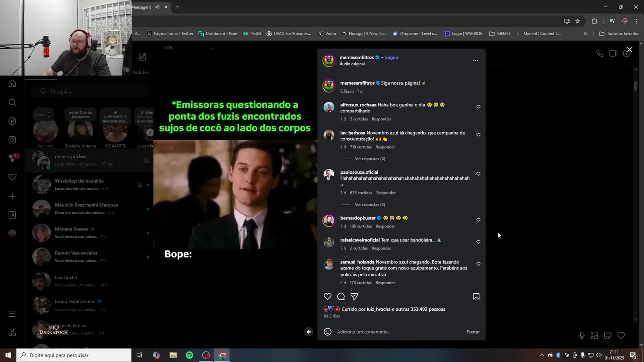This screenshot has height=362, width=644.
Task: Show more bookmarks with the double chevron
Action: [x=585, y=34]
